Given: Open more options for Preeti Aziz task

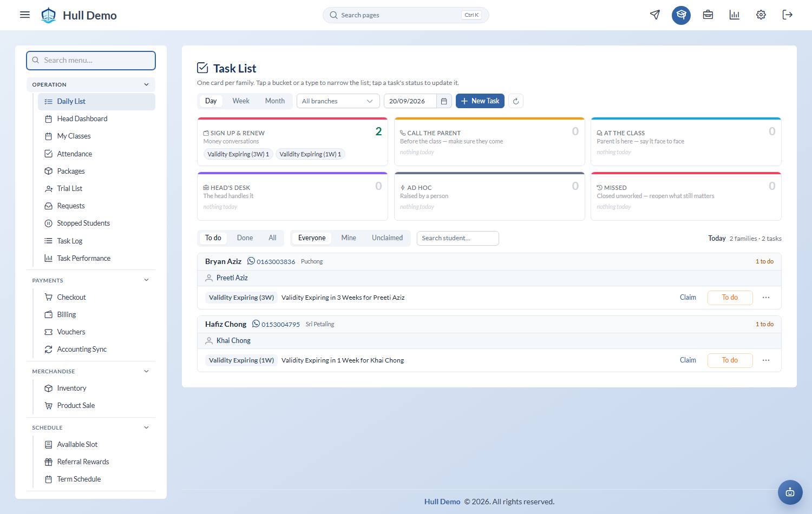Looking at the screenshot, I should point(766,298).
